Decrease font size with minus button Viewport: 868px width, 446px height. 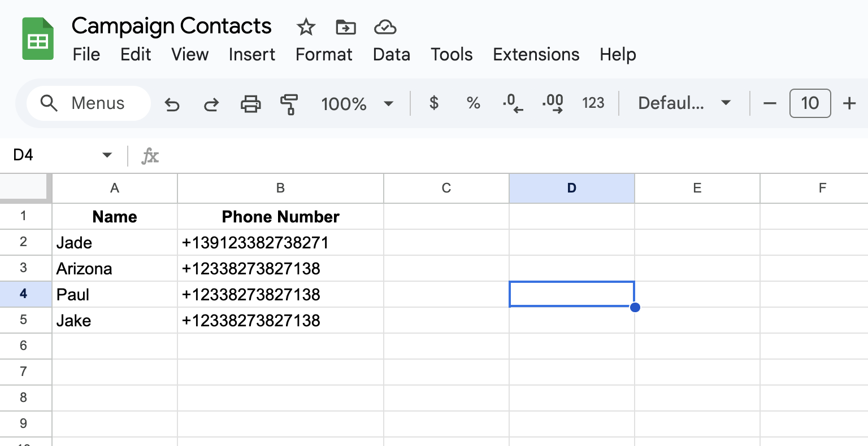pos(770,103)
